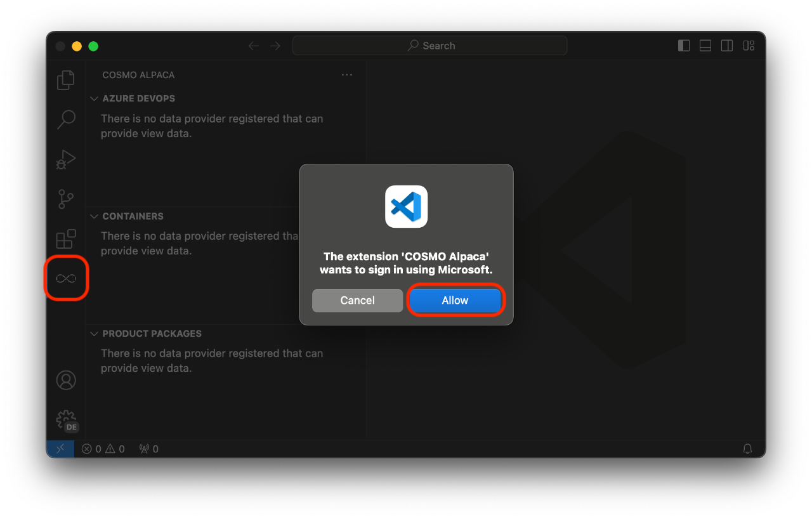Viewport: 812px width, 519px height.
Task: Open the Manage settings gear
Action: click(65, 419)
